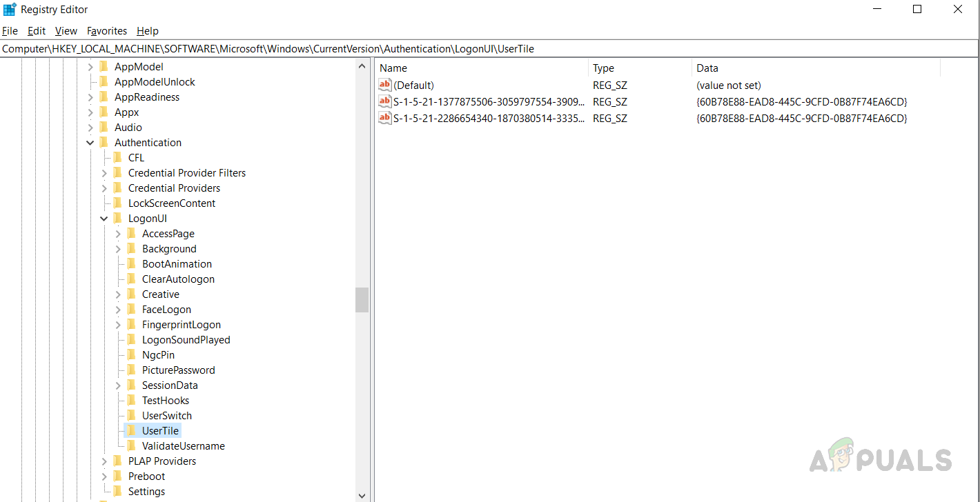Click the tree pane vertical scrollbar thumb

tap(362, 300)
